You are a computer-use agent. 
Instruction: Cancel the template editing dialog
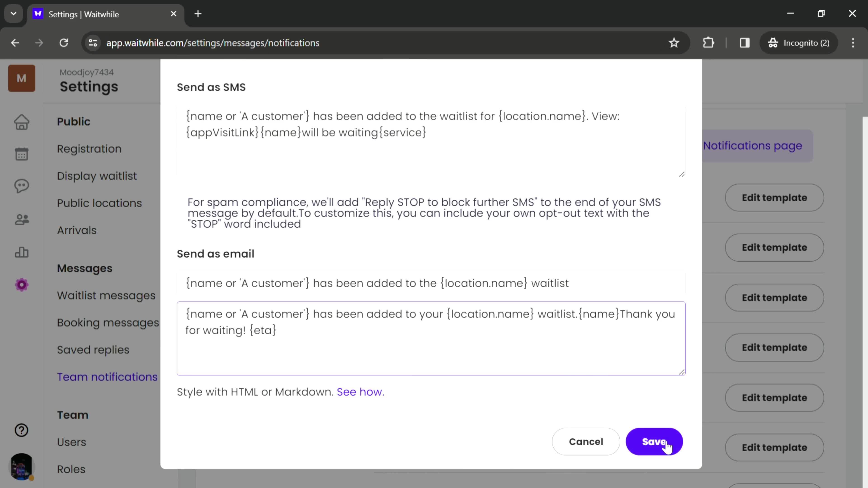586,441
